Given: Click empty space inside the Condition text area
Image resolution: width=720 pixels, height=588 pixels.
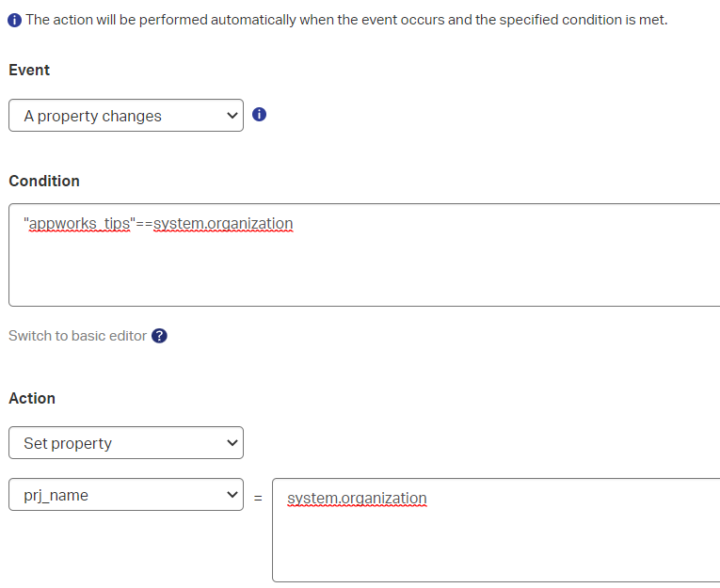Looking at the screenshot, I should 376,273.
